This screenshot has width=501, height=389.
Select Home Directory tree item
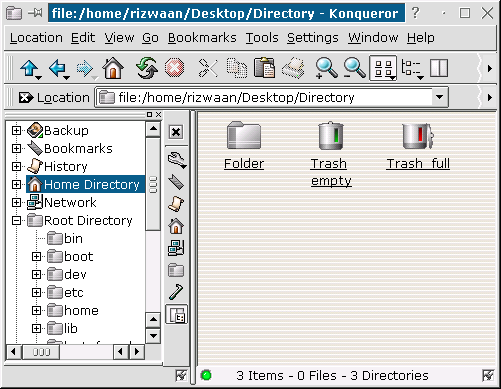coord(86,184)
